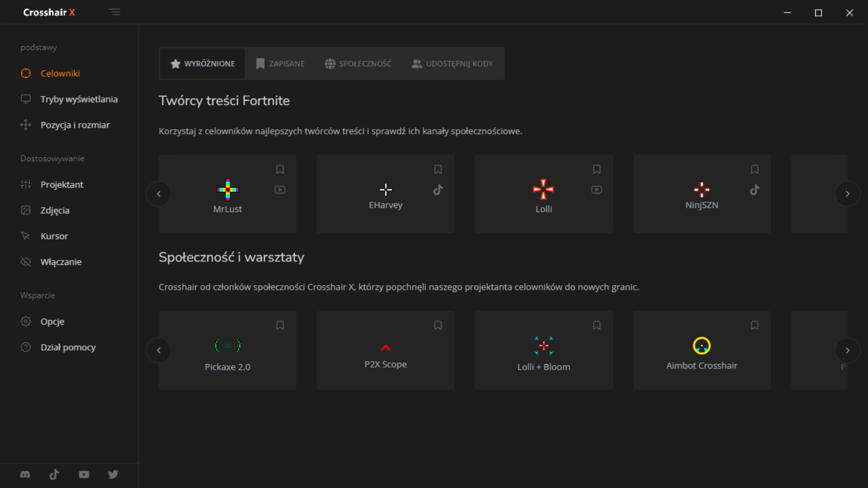
Task: Toggle bookmark on MrLust crosshair card
Action: tap(280, 169)
